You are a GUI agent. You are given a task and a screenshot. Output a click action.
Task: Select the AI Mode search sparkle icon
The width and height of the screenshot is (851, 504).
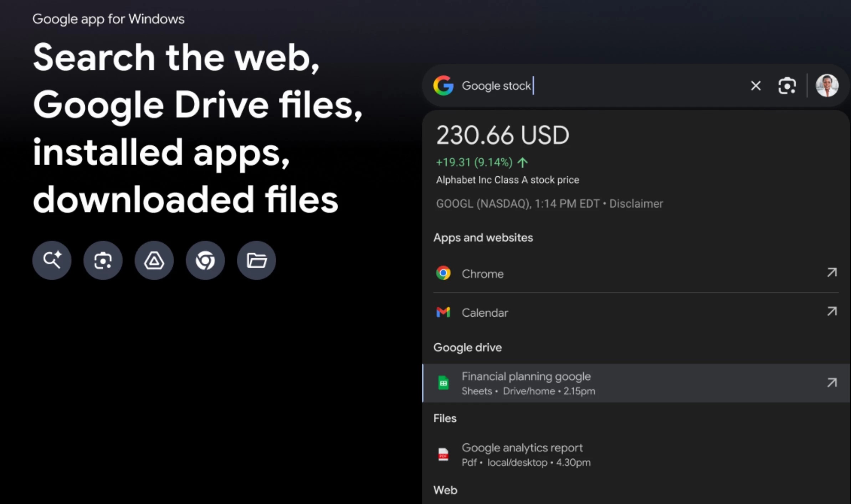point(52,260)
